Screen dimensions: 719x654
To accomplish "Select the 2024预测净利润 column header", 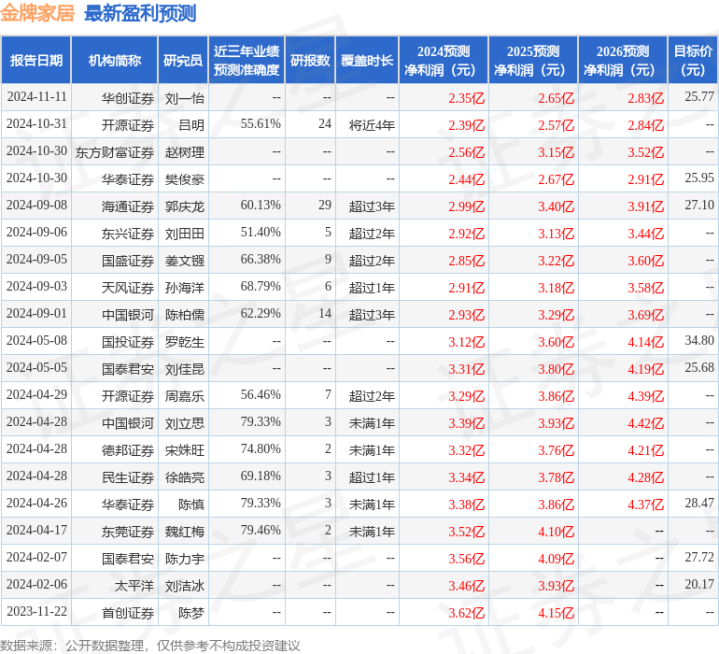I will click(443, 60).
